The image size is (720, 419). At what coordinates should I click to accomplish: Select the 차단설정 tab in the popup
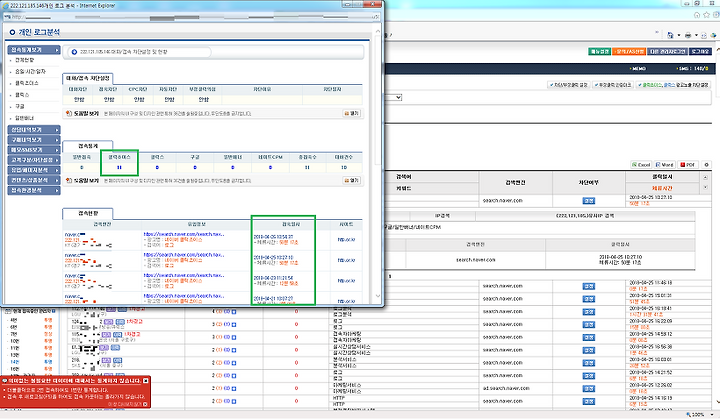click(87, 79)
